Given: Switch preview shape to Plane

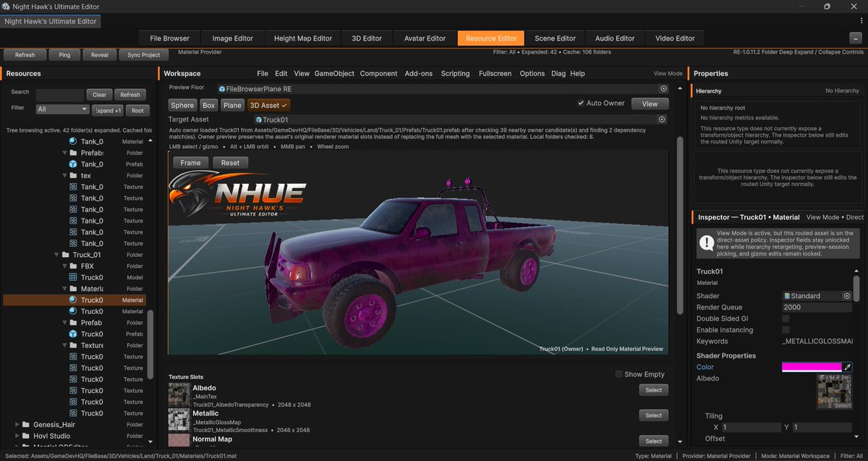Looking at the screenshot, I should click(x=232, y=105).
